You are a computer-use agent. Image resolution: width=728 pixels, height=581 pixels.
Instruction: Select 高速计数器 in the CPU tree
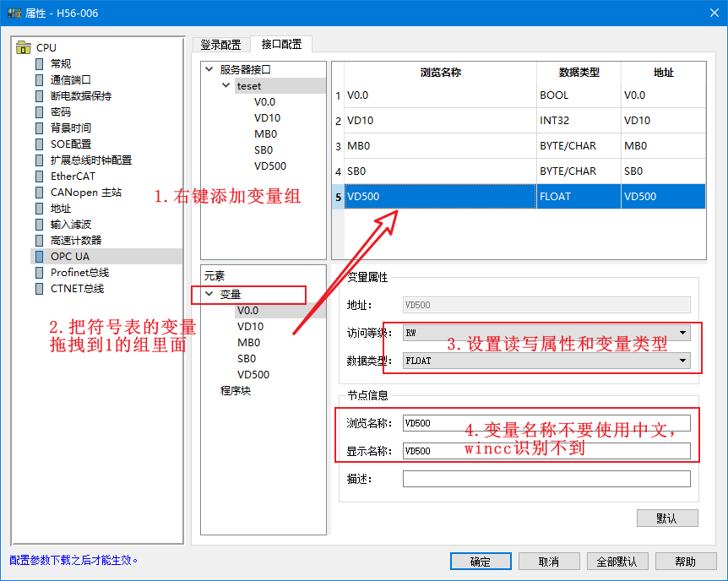76,240
